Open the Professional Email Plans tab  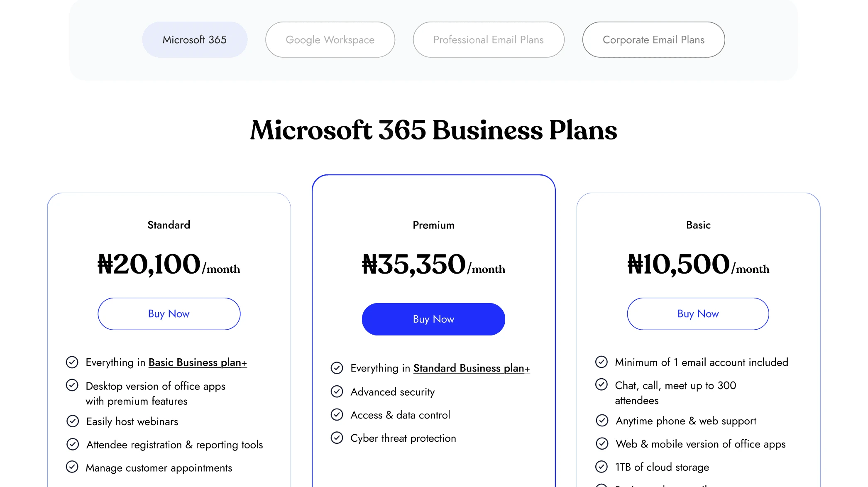pyautogui.click(x=489, y=39)
